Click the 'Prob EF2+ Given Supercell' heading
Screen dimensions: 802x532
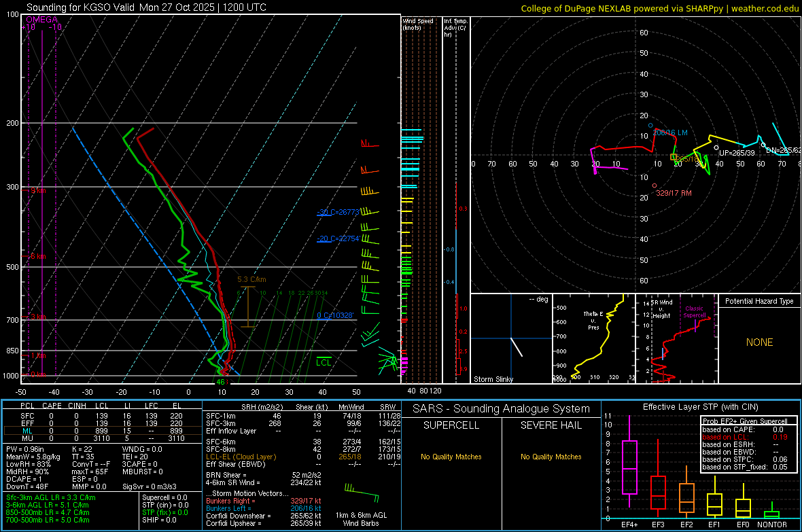point(745,421)
